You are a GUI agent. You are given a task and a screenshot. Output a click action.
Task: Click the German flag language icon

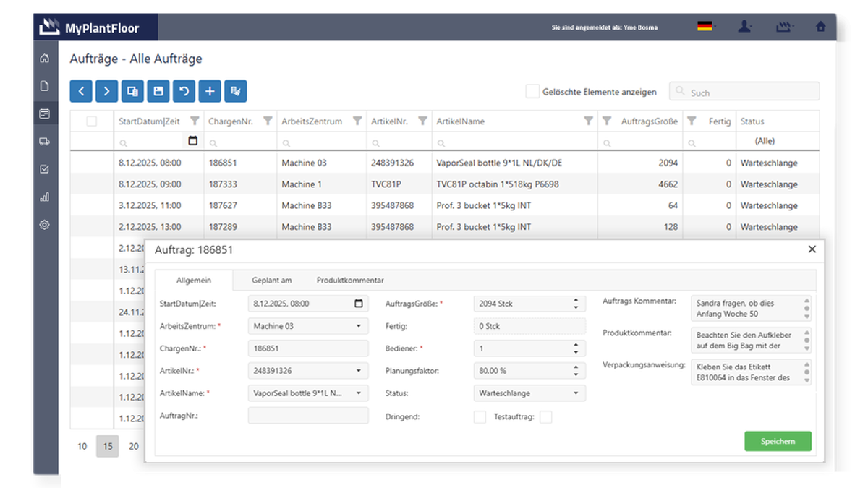705,27
